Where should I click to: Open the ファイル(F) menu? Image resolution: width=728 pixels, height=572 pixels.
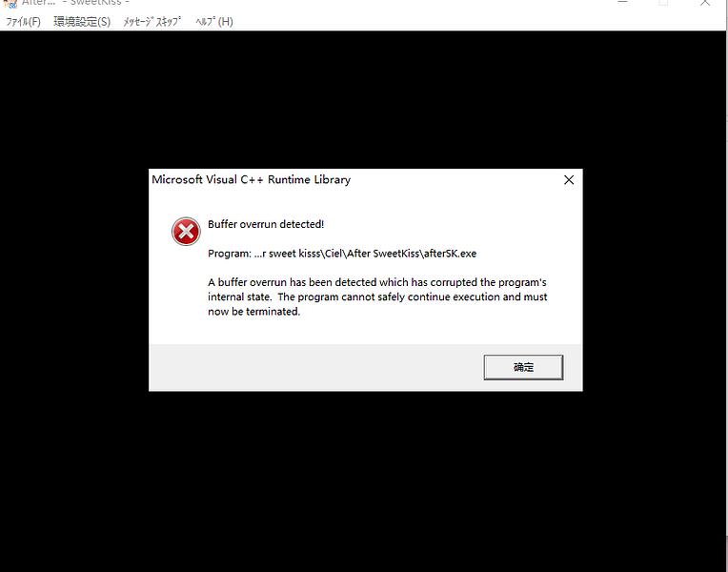[x=23, y=21]
